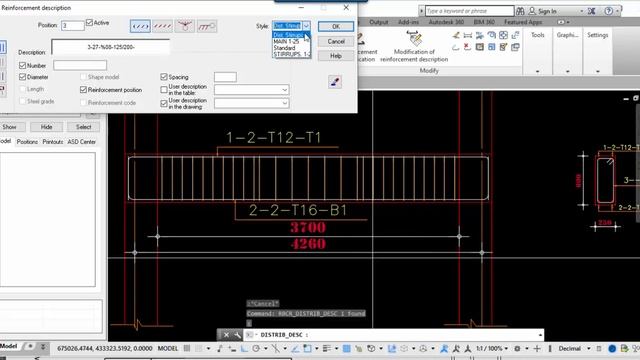Choose MAIN 1-25 from Style list
Screen dimensions: 640x360
pos(291,42)
